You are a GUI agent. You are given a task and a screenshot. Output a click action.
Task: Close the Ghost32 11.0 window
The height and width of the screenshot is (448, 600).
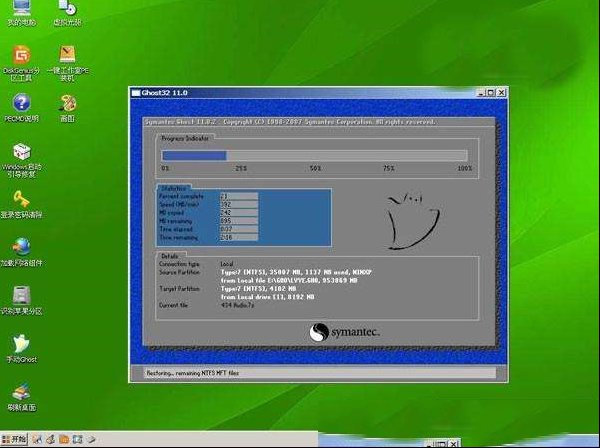coord(501,93)
